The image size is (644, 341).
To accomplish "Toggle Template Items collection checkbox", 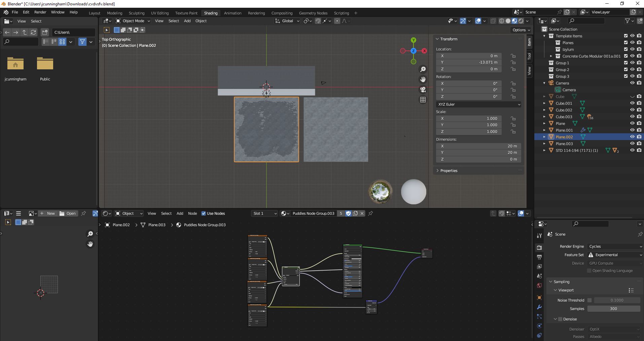I will 626,36.
